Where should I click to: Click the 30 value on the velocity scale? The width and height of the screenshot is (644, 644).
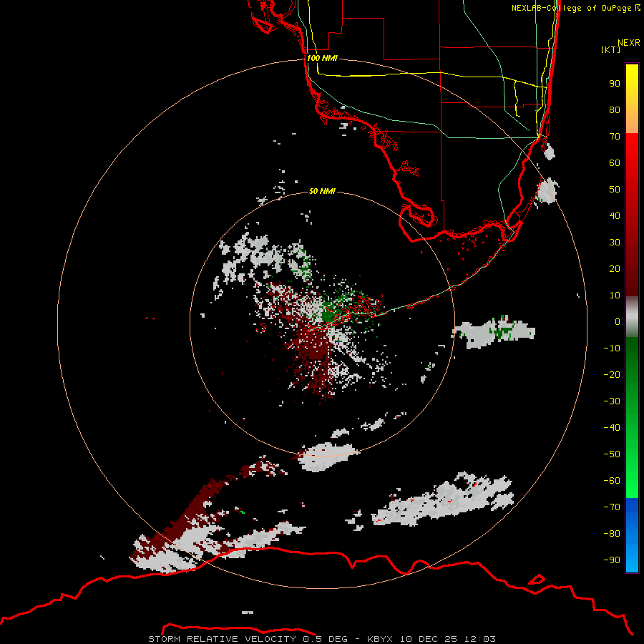(615, 243)
